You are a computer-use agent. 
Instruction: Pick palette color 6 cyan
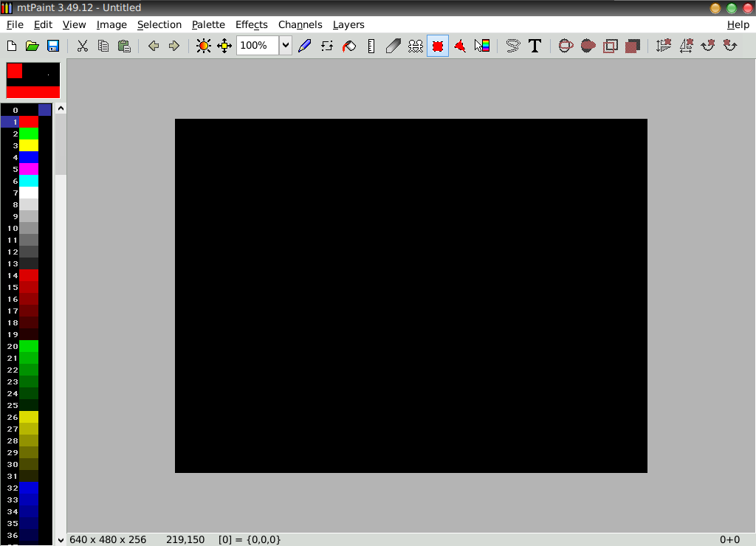point(29,181)
